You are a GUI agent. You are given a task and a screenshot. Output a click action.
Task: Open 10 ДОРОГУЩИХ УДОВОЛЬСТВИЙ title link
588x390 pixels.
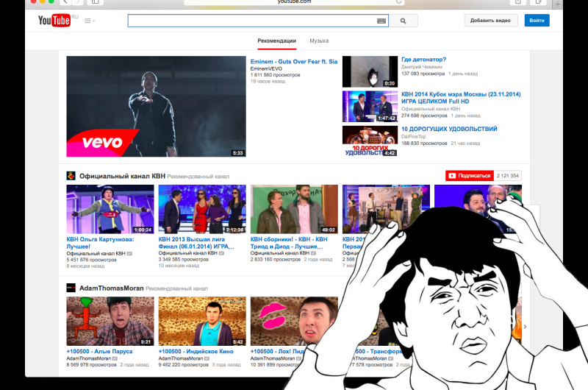pos(449,129)
